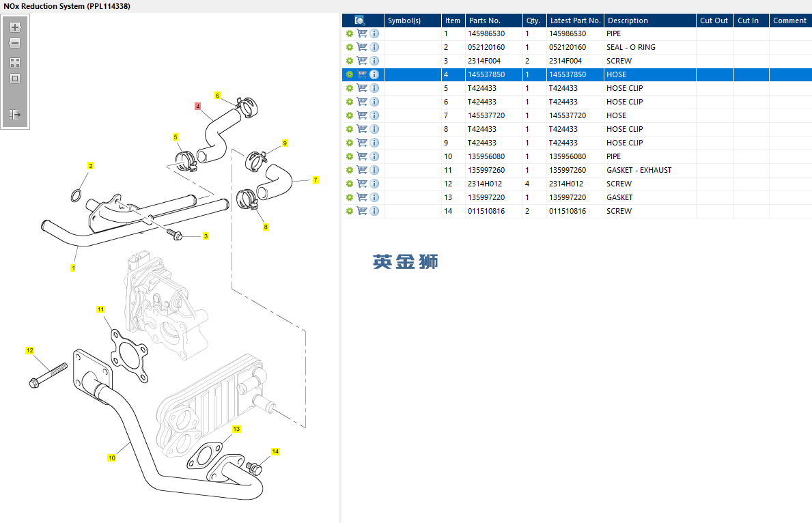
Task: Select callout label 6 hose clip
Action: tap(217, 96)
